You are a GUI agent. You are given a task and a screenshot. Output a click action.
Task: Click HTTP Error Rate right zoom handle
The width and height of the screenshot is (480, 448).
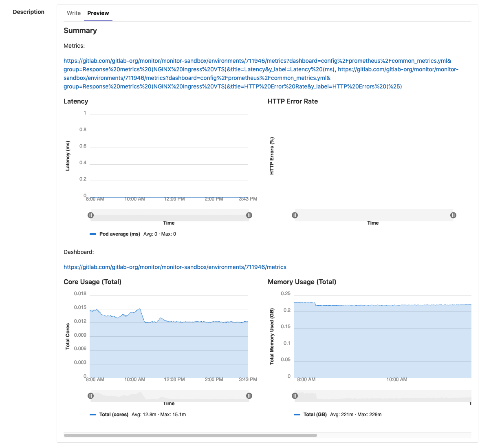454,215
